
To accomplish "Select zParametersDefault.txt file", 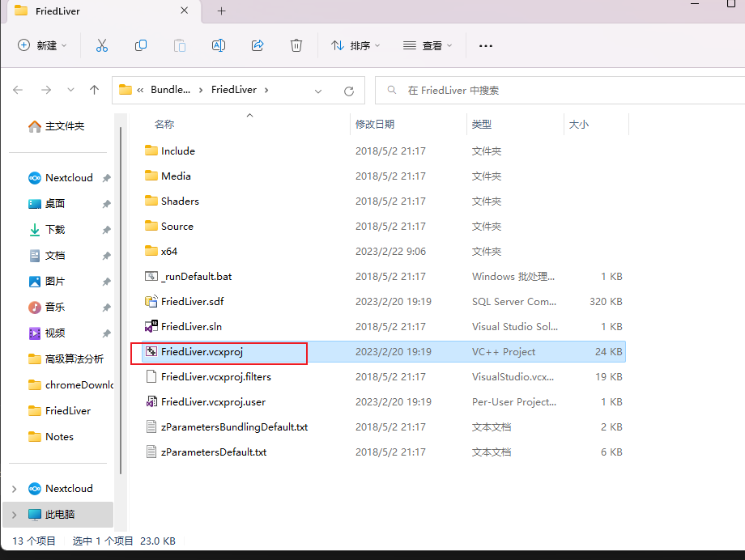I will click(x=384, y=452).
